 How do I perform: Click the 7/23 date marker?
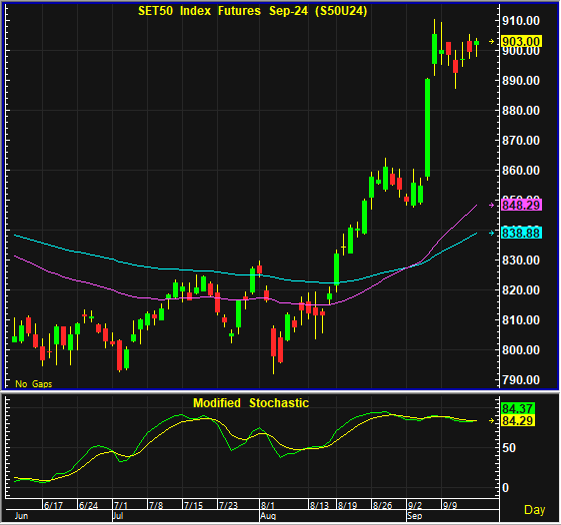228,505
